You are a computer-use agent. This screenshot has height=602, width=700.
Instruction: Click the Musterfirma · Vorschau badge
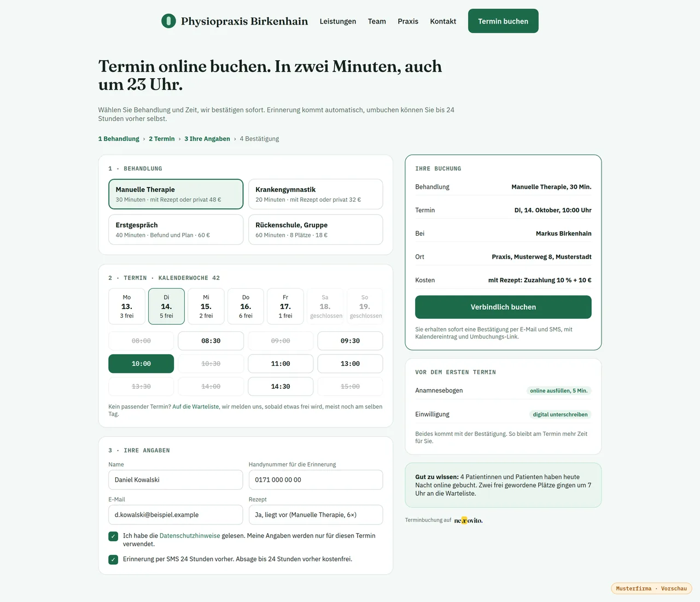651,589
